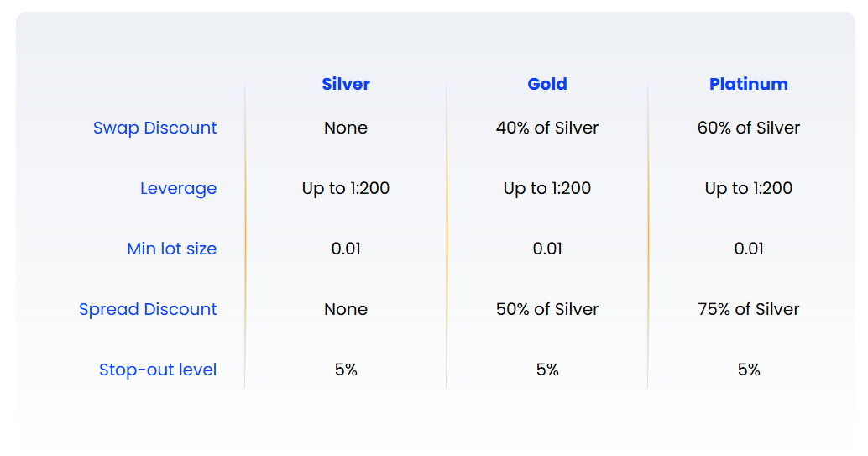
Task: Click Silver's Spread Discount value None
Action: (x=346, y=309)
